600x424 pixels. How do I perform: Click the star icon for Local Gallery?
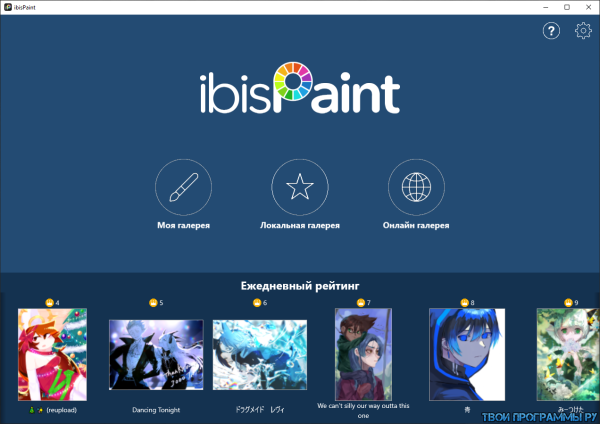tap(300, 187)
